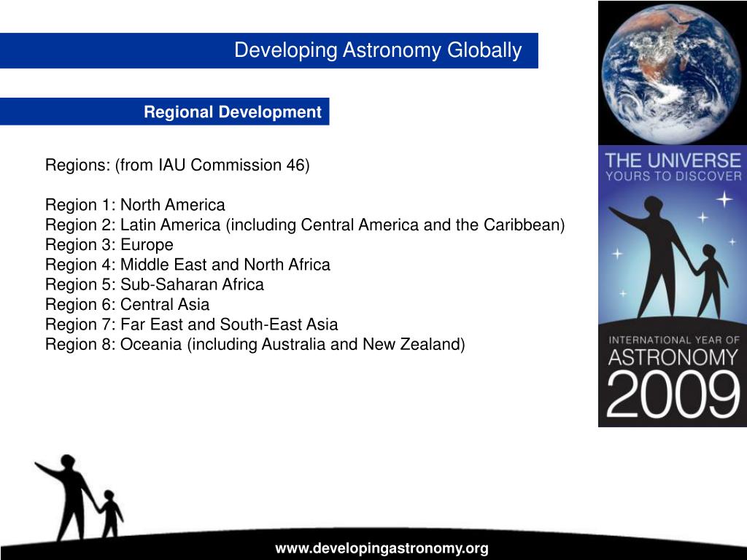Click 'Region 7: Far East and South-East Asia'
Image resolution: width=747 pixels, height=560 pixels.
coord(192,324)
